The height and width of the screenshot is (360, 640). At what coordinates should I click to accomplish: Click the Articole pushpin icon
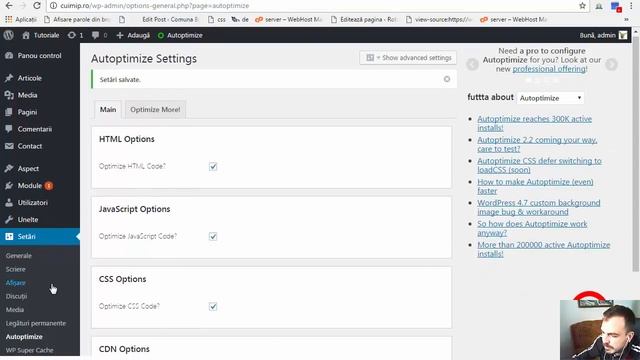coord(9,78)
